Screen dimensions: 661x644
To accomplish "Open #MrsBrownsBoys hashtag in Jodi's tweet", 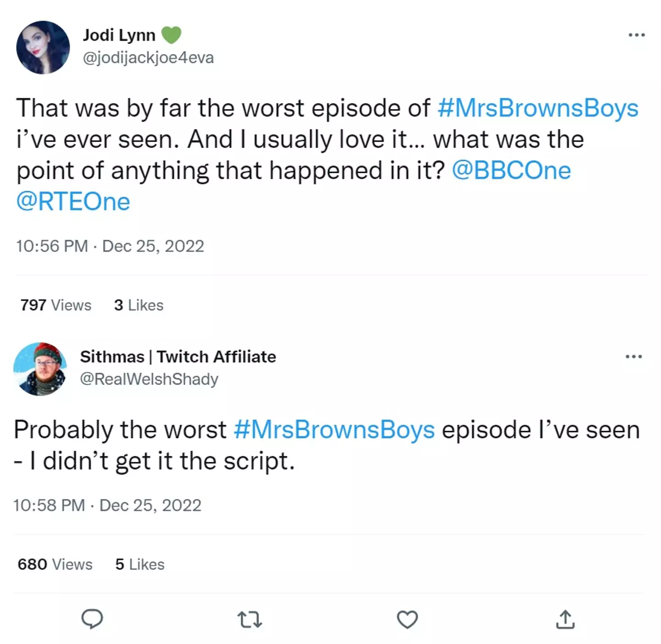I will coord(538,108).
